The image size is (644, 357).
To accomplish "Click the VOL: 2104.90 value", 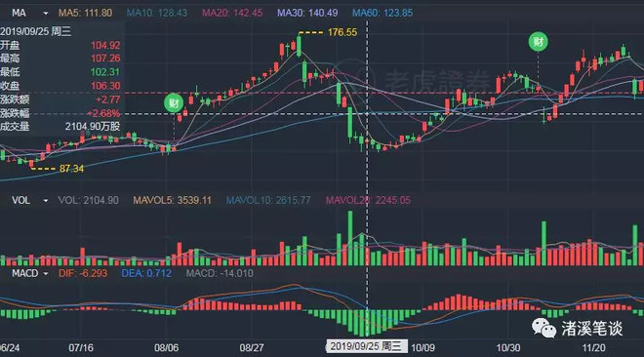I will pyautogui.click(x=88, y=201).
